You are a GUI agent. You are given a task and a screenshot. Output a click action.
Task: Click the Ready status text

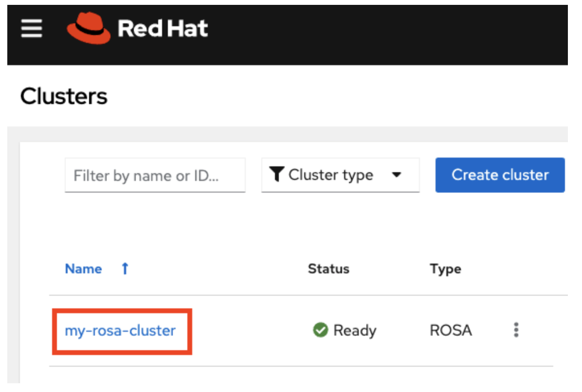tap(355, 331)
